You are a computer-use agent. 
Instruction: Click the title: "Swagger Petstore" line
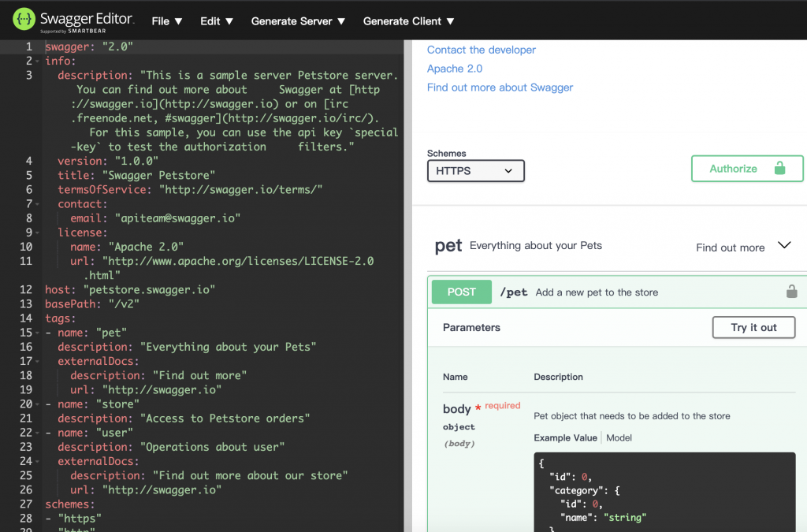tap(136, 176)
